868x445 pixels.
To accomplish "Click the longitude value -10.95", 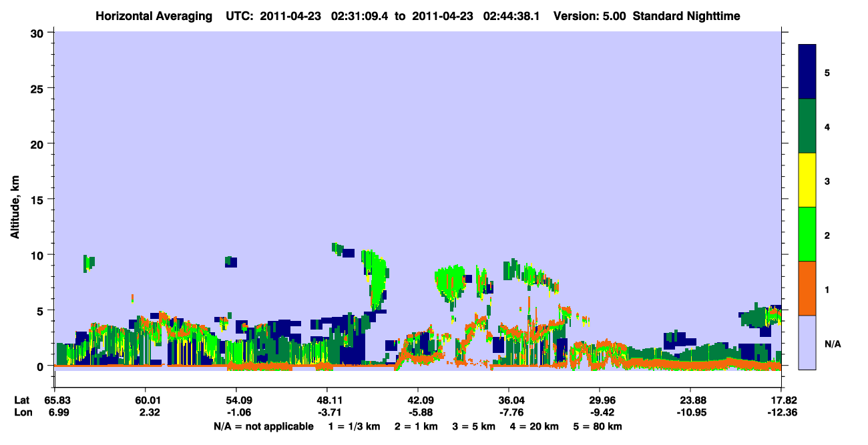I will [690, 412].
